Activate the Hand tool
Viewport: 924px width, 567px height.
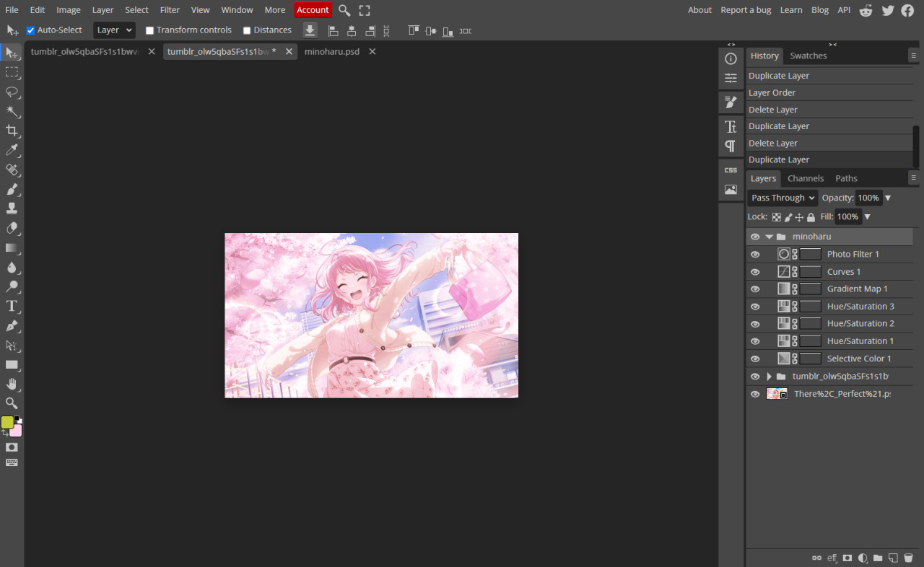(12, 384)
